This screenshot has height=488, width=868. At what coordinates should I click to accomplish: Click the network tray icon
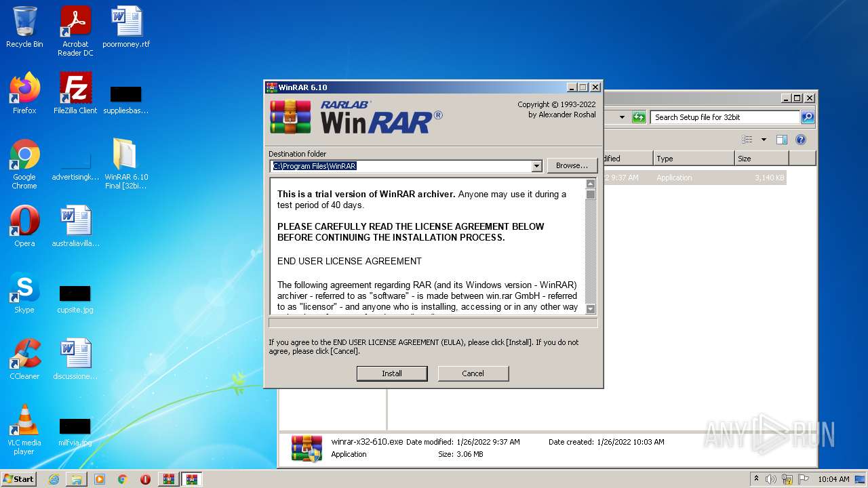pos(787,479)
